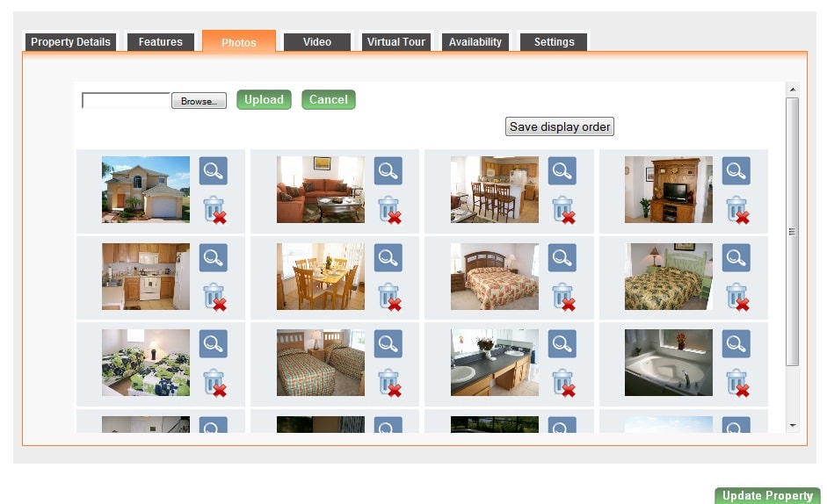Magnify the house exterior photo

(213, 171)
